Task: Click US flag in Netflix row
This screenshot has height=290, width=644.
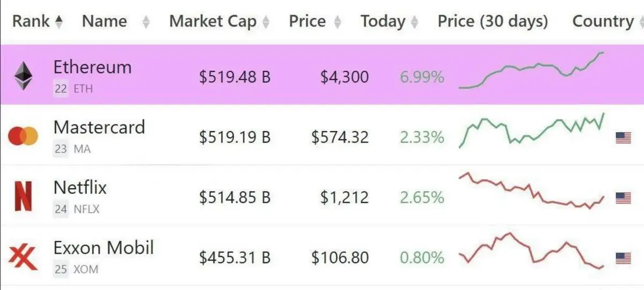Action: (623, 198)
